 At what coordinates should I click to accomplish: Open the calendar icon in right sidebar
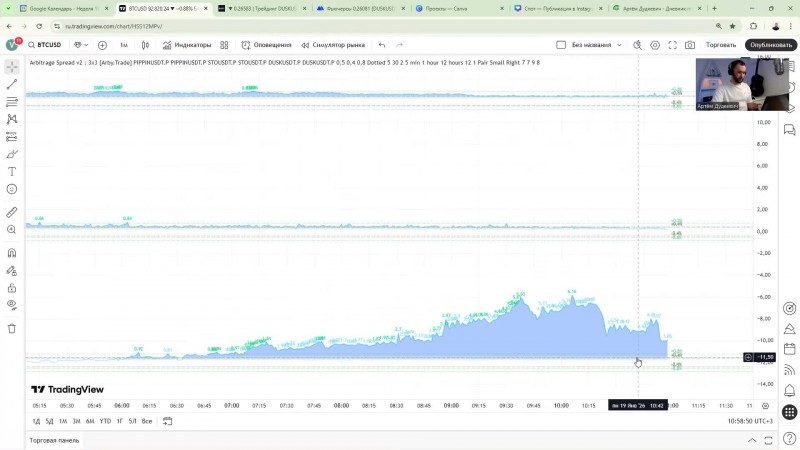789,349
